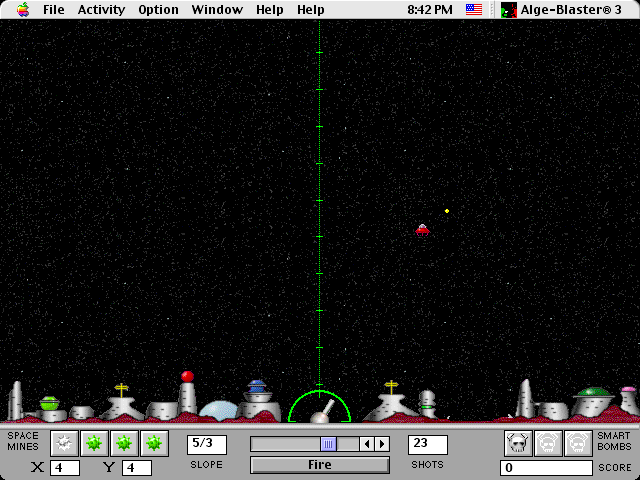This screenshot has width=640, height=480.
Task: Click the slope slider's right arrow
Action: click(x=381, y=444)
